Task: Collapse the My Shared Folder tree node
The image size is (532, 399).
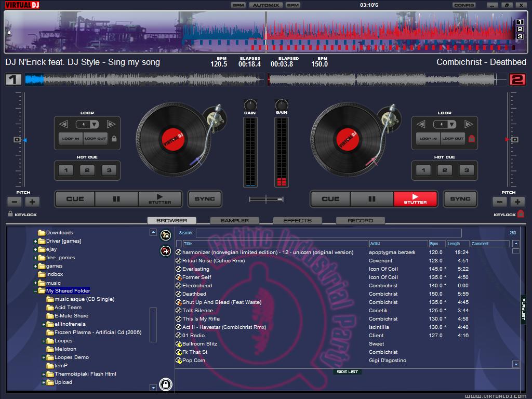Action: [35, 291]
